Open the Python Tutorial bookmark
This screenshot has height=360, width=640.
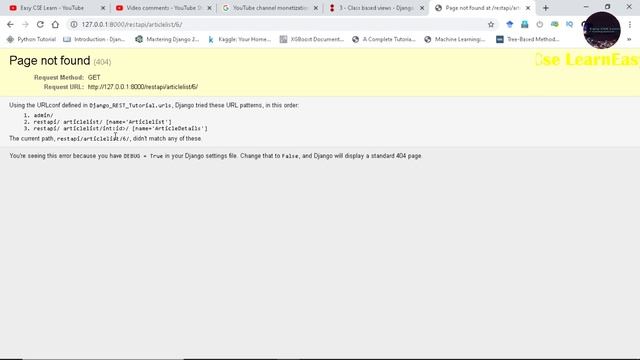click(x=31, y=39)
